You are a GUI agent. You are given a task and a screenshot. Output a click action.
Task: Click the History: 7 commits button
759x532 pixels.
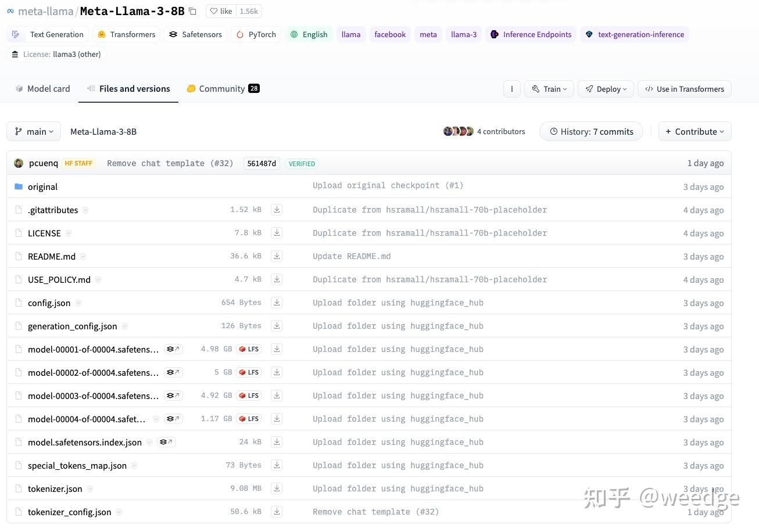coord(591,131)
